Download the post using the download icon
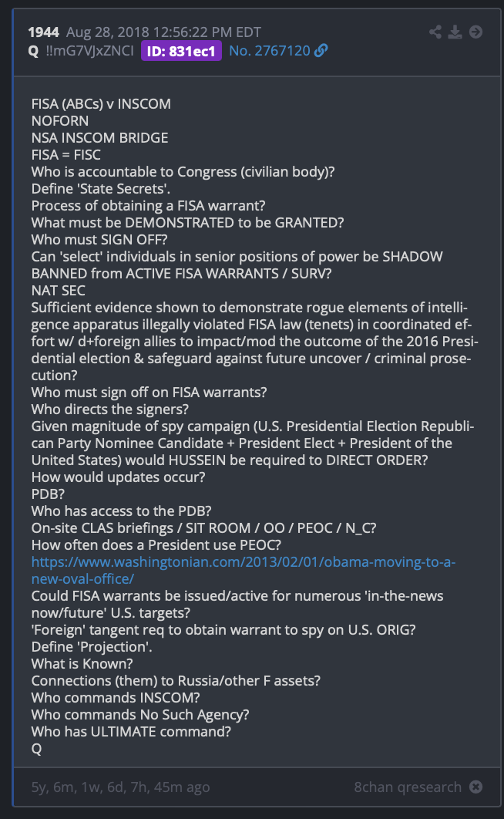Image resolution: width=504 pixels, height=819 pixels. pyautogui.click(x=455, y=32)
